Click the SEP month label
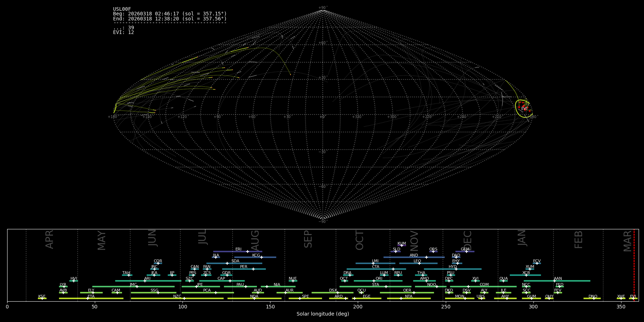This screenshot has height=322, width=644. (x=308, y=239)
